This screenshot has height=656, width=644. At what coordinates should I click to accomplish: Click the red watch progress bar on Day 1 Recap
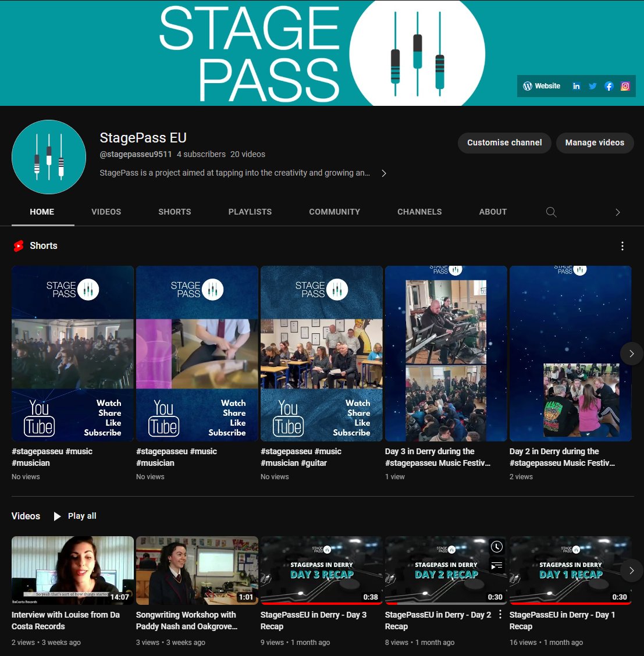click(570, 604)
